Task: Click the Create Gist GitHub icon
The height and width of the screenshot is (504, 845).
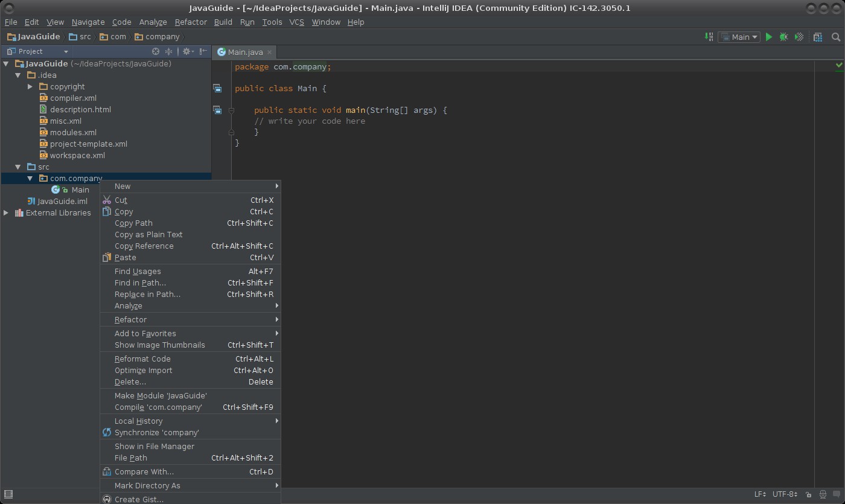Action: pos(107,499)
